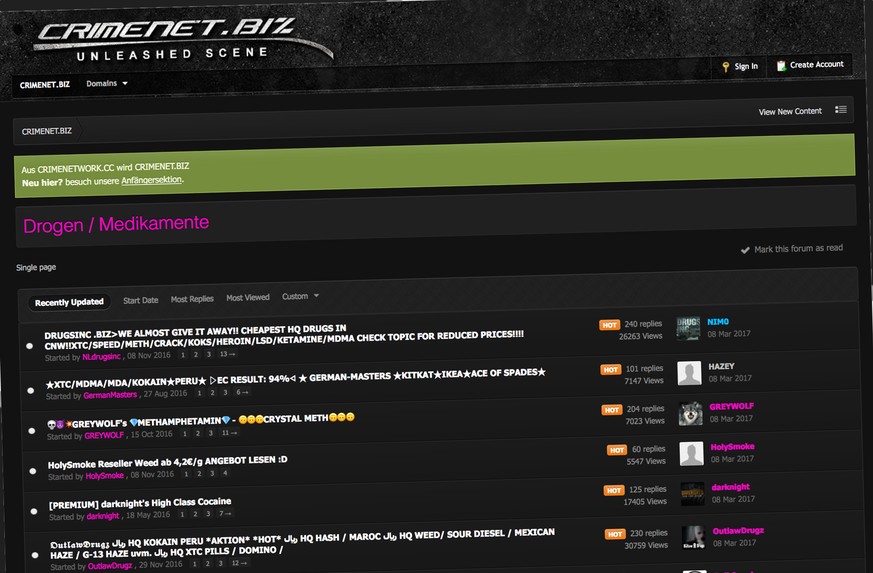Click the GREYWOLF wolf avatar
The height and width of the screenshot is (573, 873).
(690, 414)
